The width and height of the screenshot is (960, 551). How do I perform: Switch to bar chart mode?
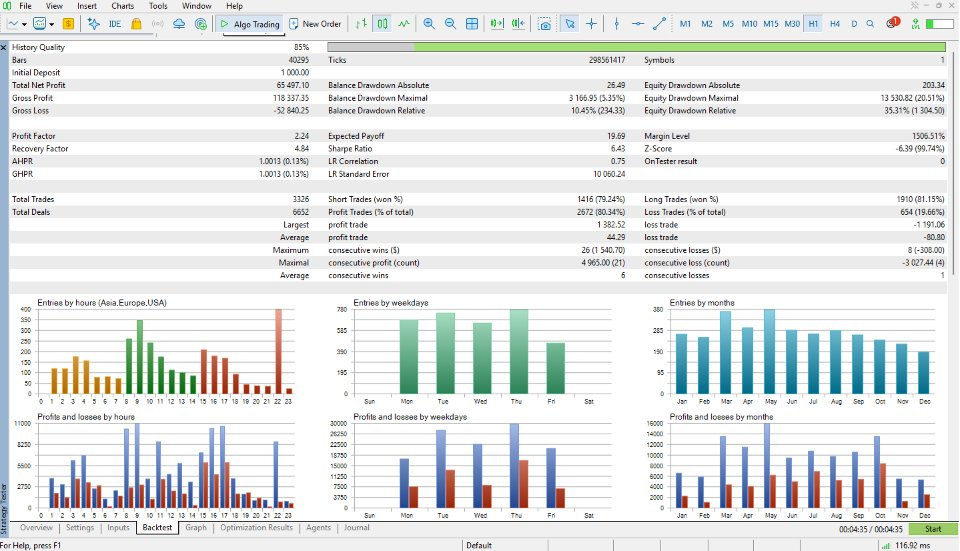[361, 24]
